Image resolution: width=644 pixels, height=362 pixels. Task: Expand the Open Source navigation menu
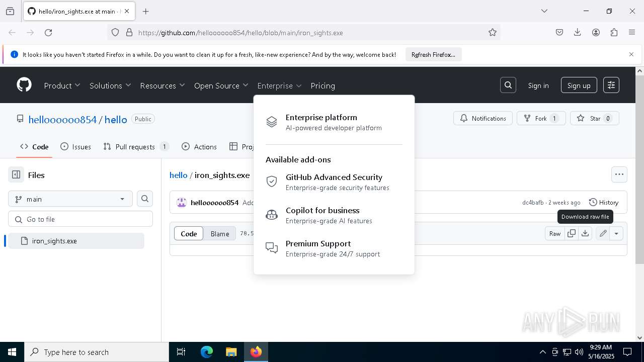[x=221, y=85]
